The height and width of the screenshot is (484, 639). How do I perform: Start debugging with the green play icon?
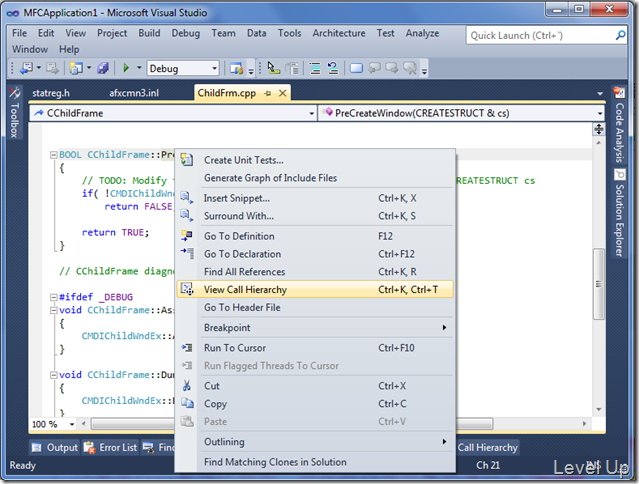pos(126,68)
